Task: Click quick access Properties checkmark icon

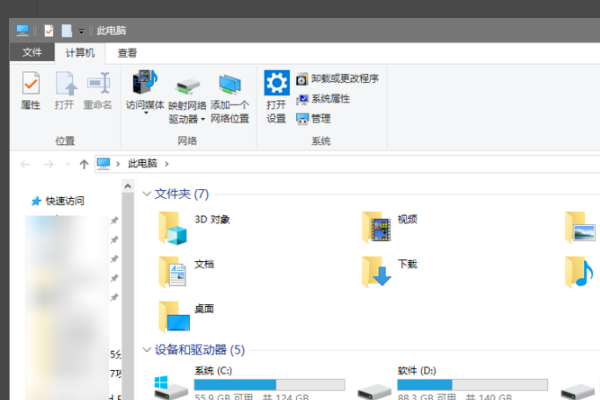Action: [x=49, y=31]
